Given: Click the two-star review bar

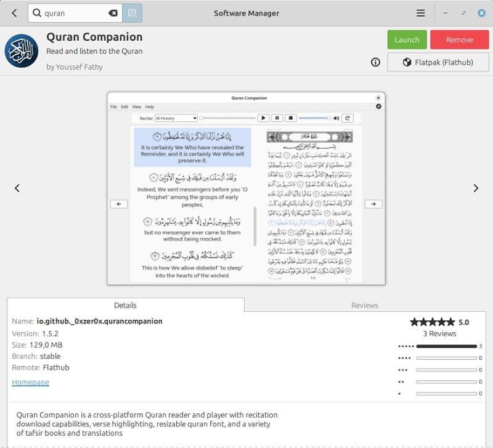Looking at the screenshot, I should (446, 382).
